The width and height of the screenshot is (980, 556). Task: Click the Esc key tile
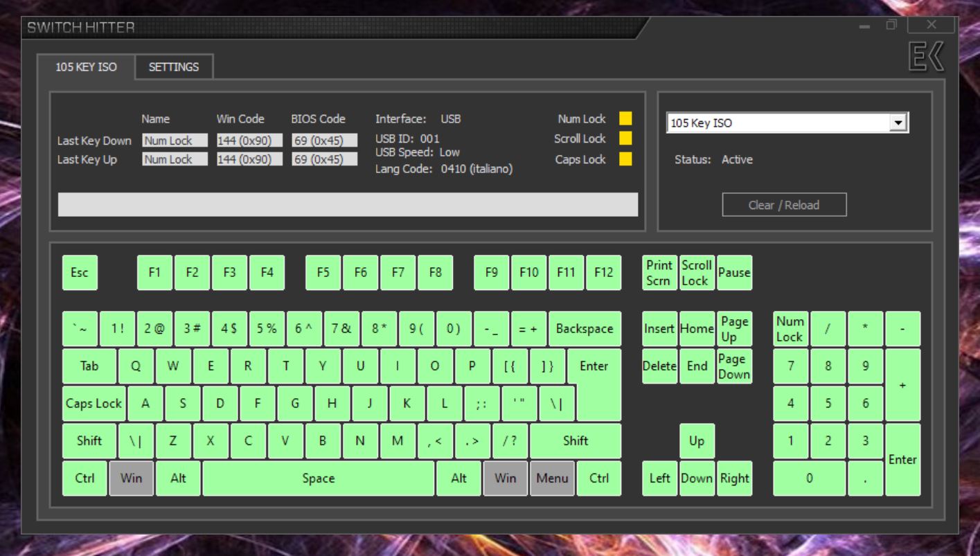(x=80, y=273)
